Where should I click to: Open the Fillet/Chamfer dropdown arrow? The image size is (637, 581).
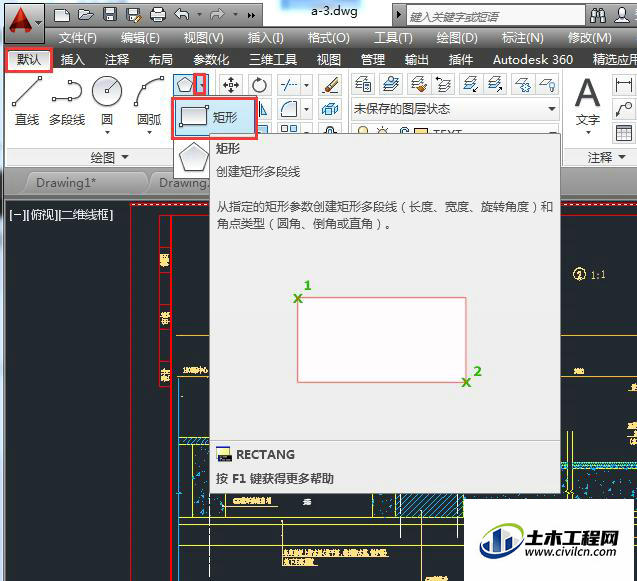[306, 109]
